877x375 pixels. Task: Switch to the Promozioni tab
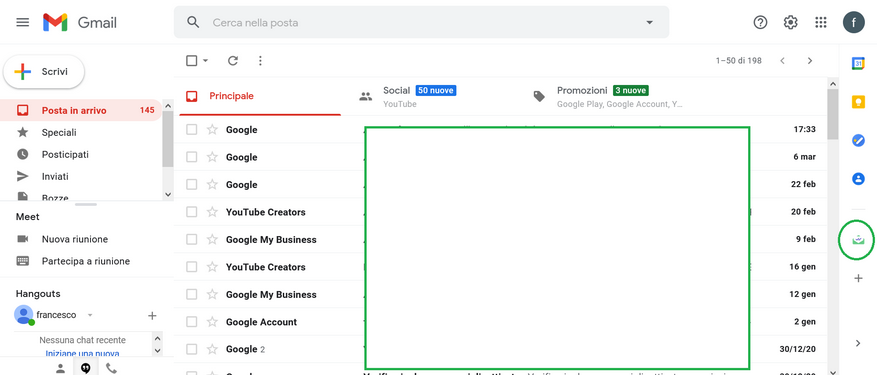click(607, 96)
